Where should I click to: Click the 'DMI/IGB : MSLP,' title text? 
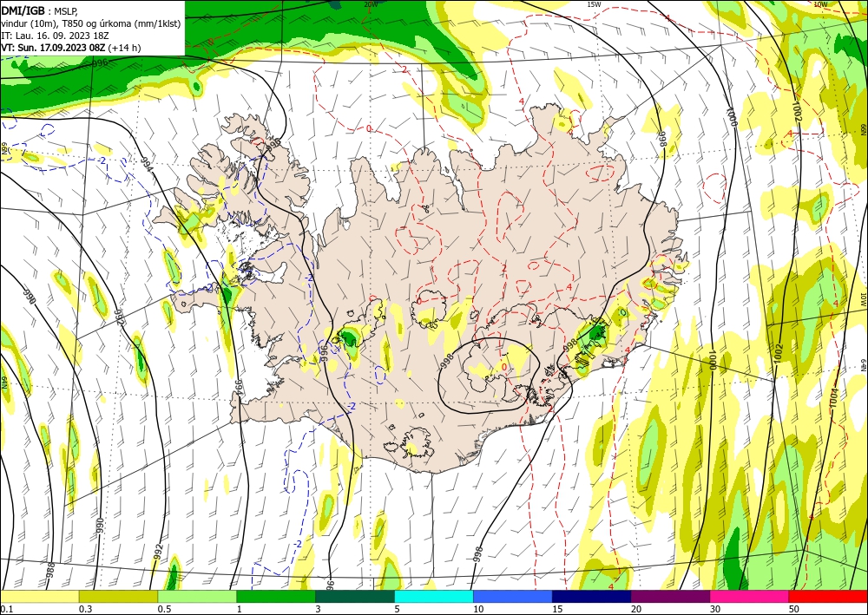pos(40,10)
